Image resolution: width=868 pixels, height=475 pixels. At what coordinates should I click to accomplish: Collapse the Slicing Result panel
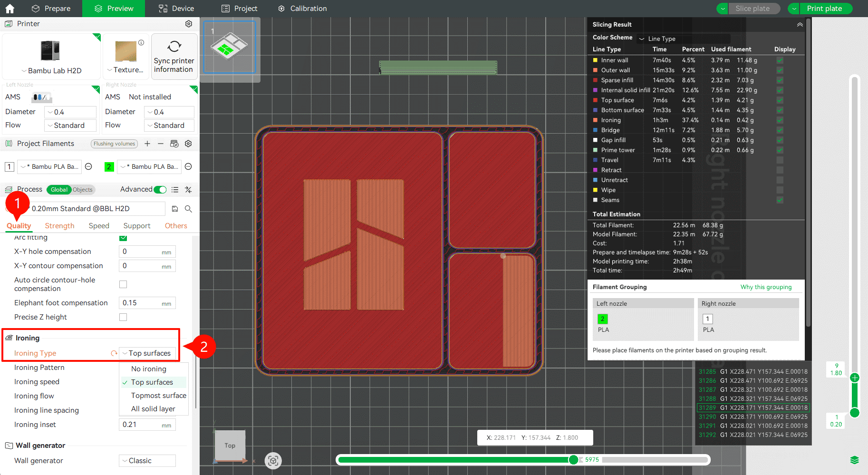point(800,25)
